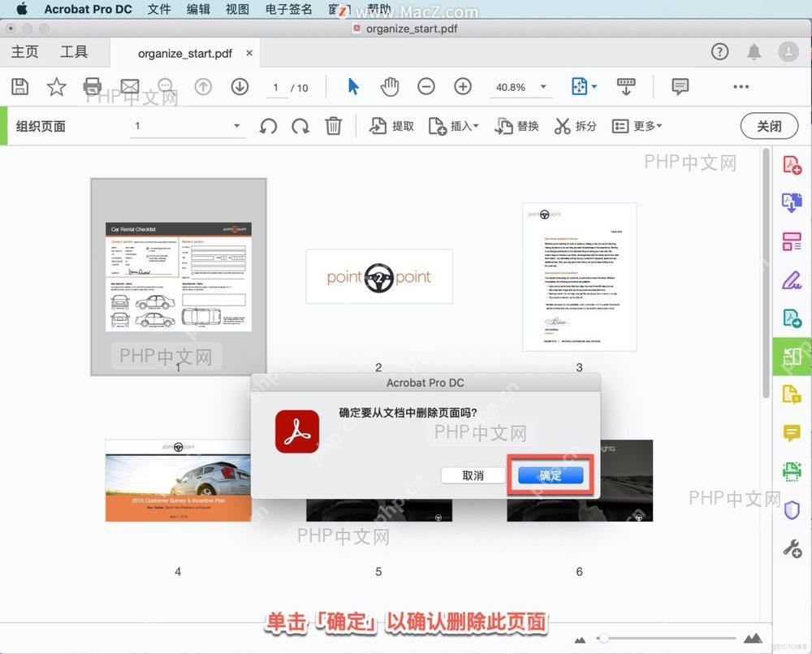Viewport: 812px width, 654px height.
Task: Zoom in with plus icon
Action: (x=463, y=87)
